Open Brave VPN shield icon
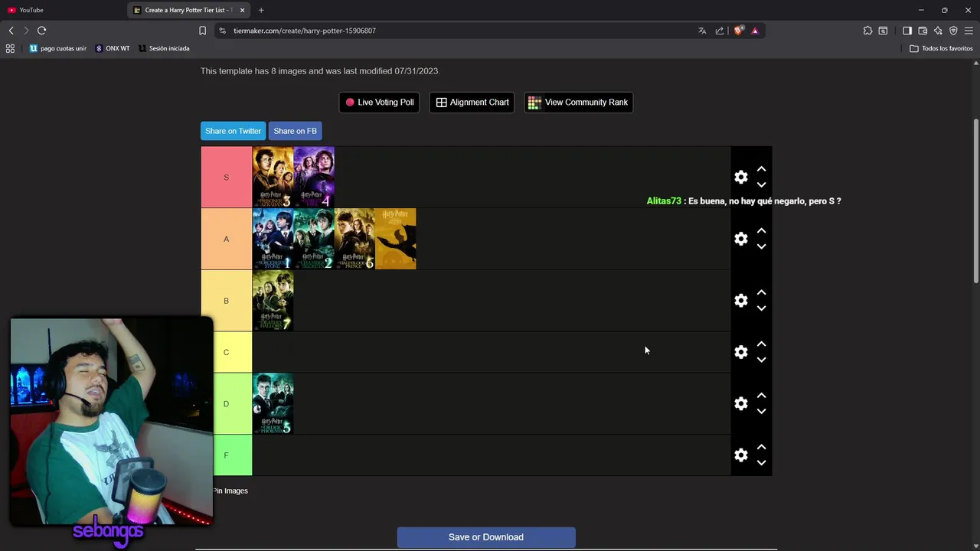 point(953,31)
